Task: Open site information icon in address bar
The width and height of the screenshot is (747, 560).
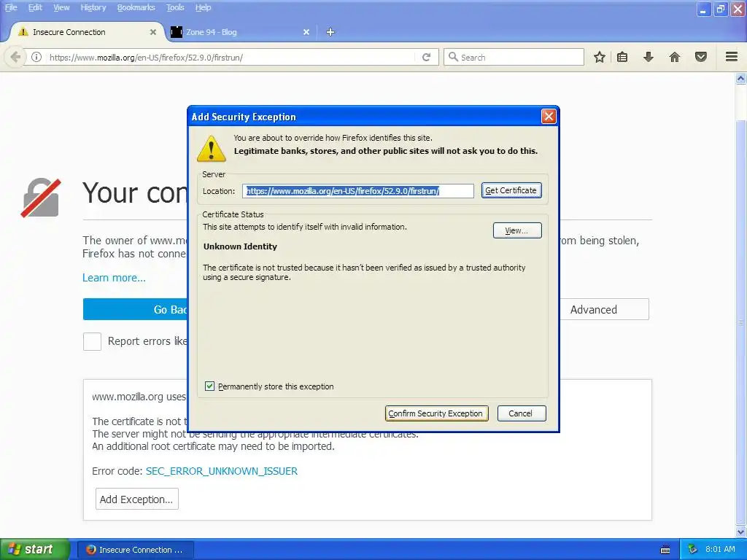Action: [x=36, y=57]
